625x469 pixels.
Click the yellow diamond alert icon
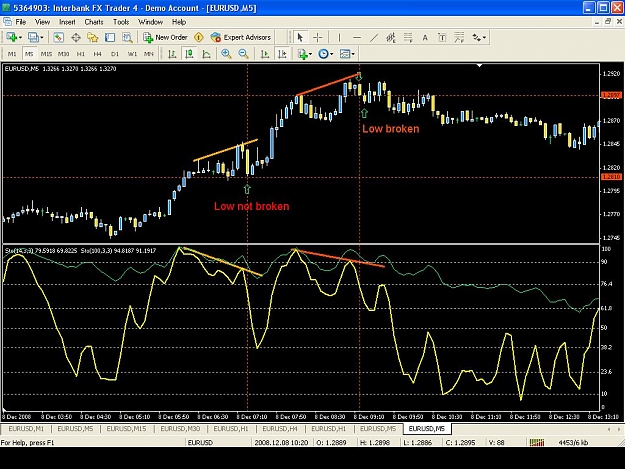199,37
